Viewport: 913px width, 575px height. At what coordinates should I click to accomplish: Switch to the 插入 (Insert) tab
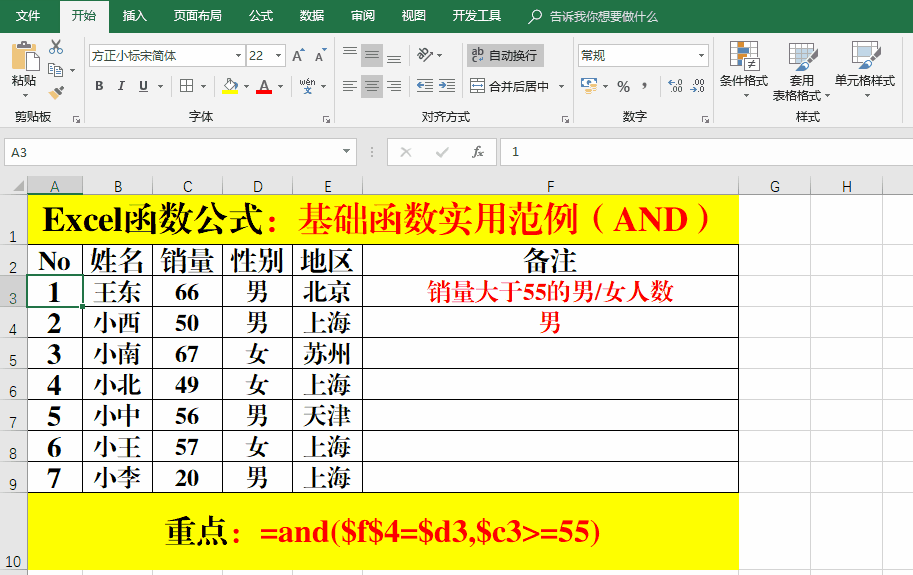point(134,16)
